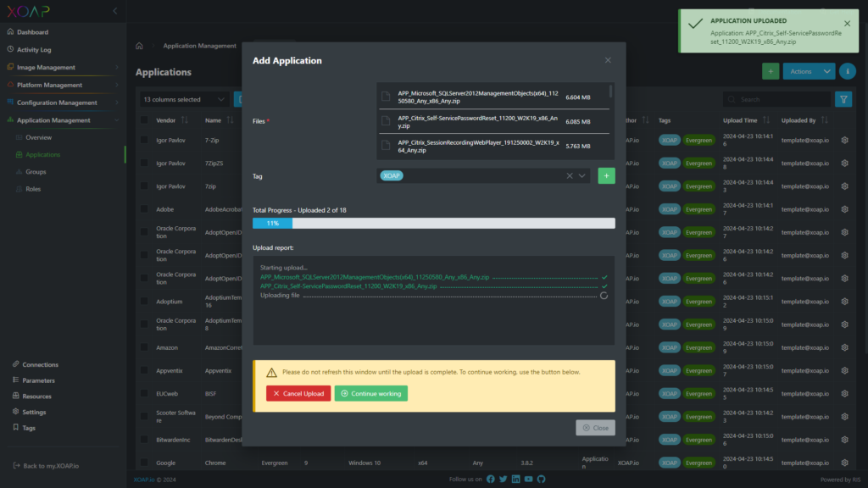Click the Tag selection input field

click(x=481, y=176)
